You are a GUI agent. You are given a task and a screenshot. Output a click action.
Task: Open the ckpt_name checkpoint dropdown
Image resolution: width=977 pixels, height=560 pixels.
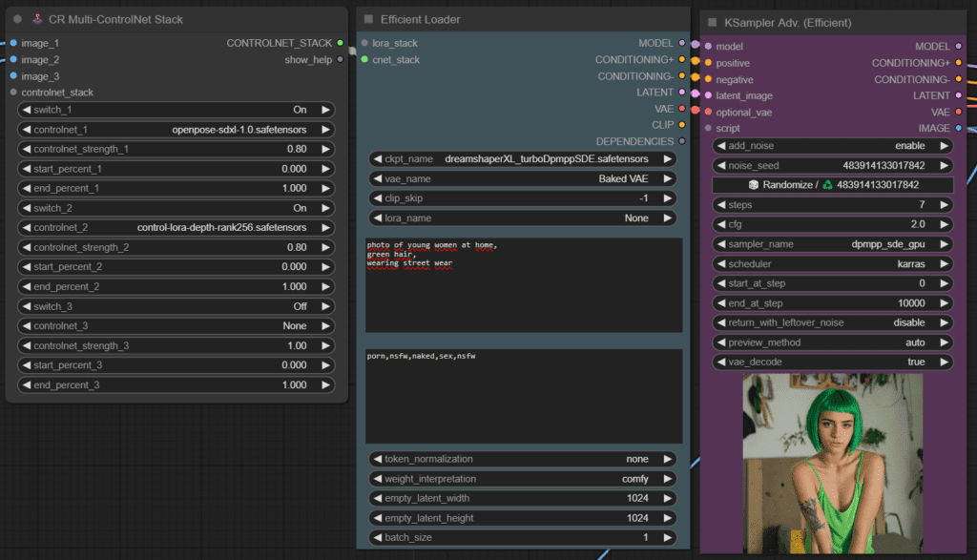click(523, 159)
